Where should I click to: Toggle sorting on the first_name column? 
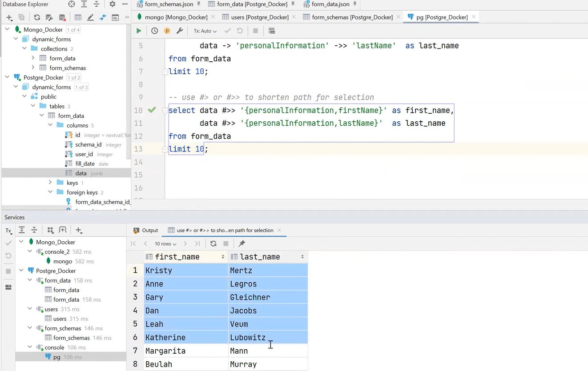(222, 257)
